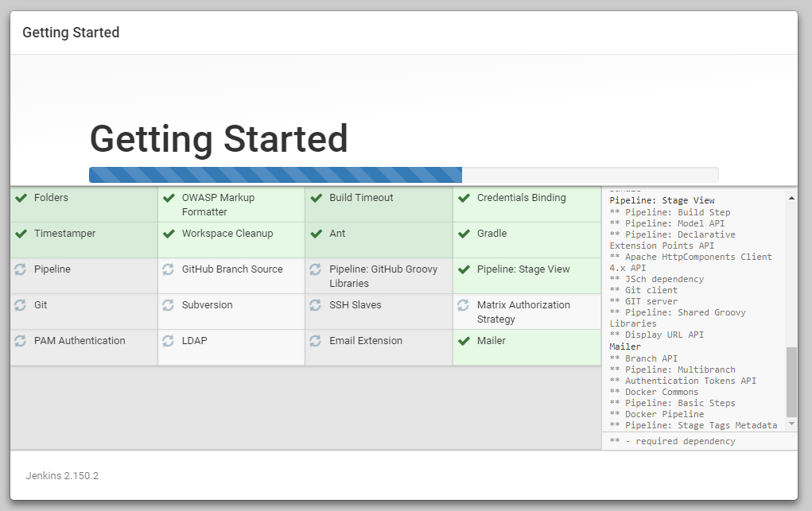Viewport: 812px width, 511px height.
Task: Click the checkmark icon beside Ant
Action: pos(317,234)
